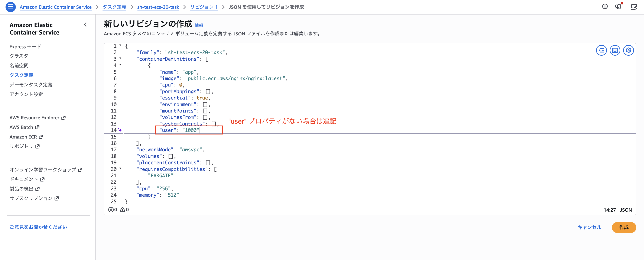
Task: Click the JSON language label in status bar
Action: pos(626,210)
